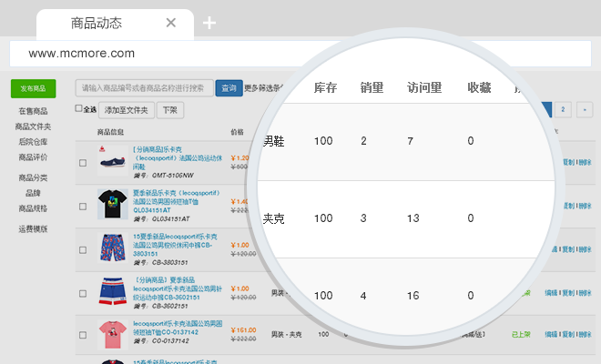Click the 添加至文件夹 button

[125, 110]
